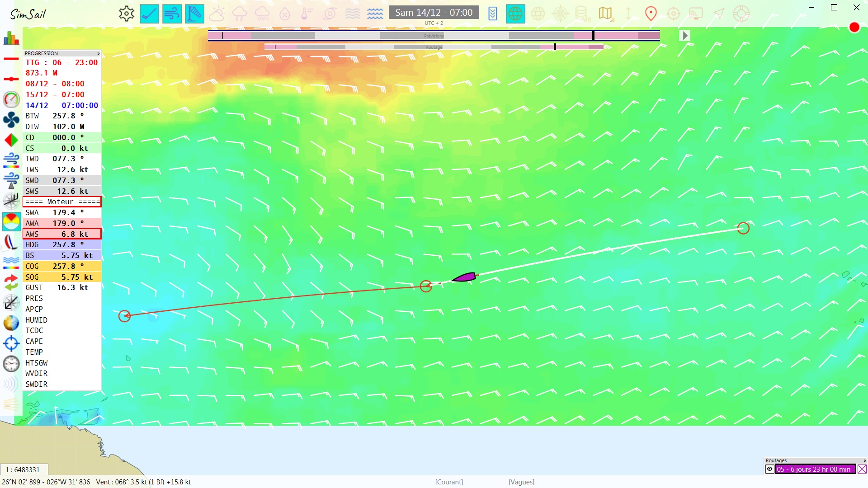Click the Prévisions timeline slider bar

[434, 36]
